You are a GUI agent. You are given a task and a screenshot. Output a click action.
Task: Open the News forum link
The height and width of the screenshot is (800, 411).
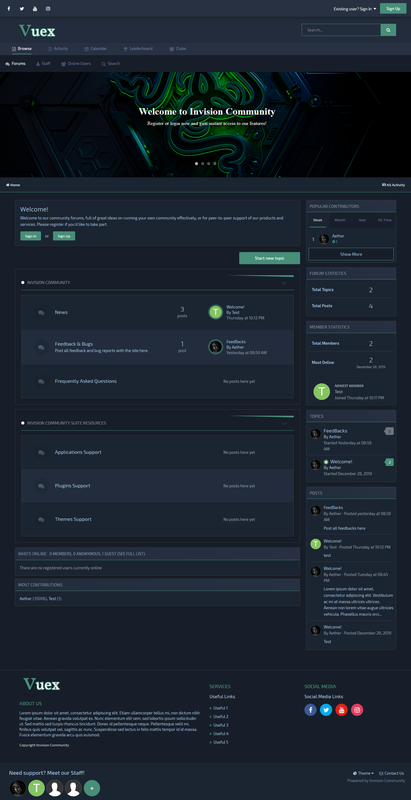(x=61, y=312)
